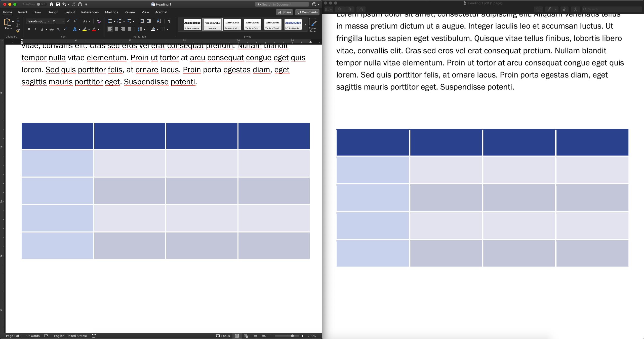Click the Subscript icon
The image size is (644, 339).
pos(58,29)
